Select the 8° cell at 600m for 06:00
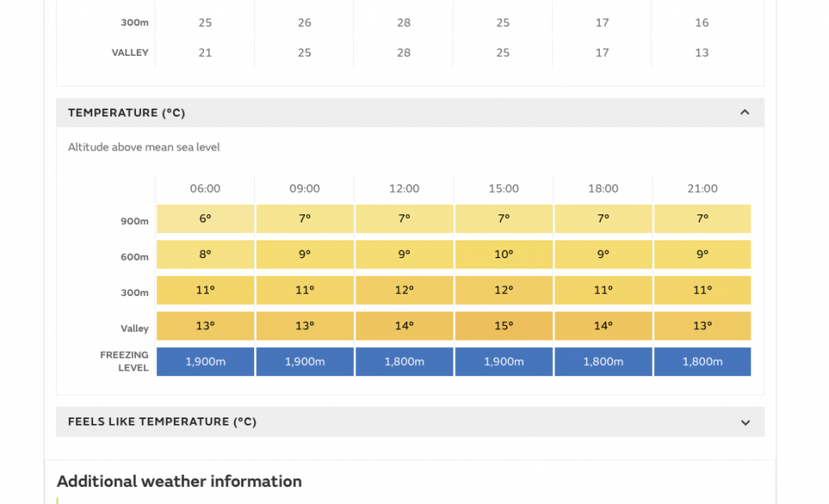 [x=205, y=254]
